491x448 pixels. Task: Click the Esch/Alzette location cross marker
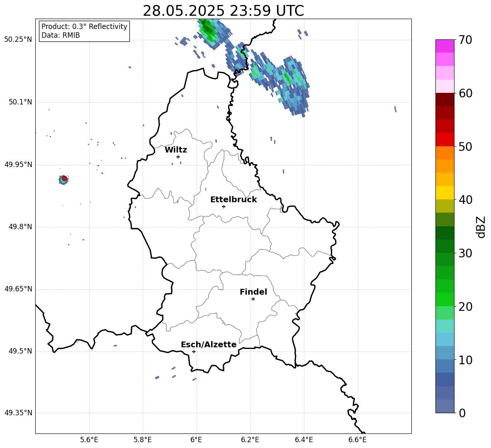(194, 351)
